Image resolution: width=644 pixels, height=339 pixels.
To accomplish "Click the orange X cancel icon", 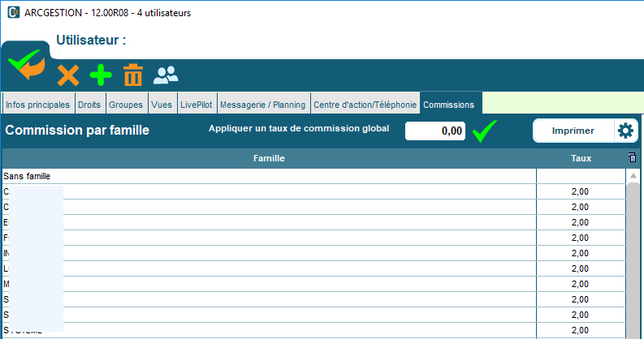I will coord(68,76).
